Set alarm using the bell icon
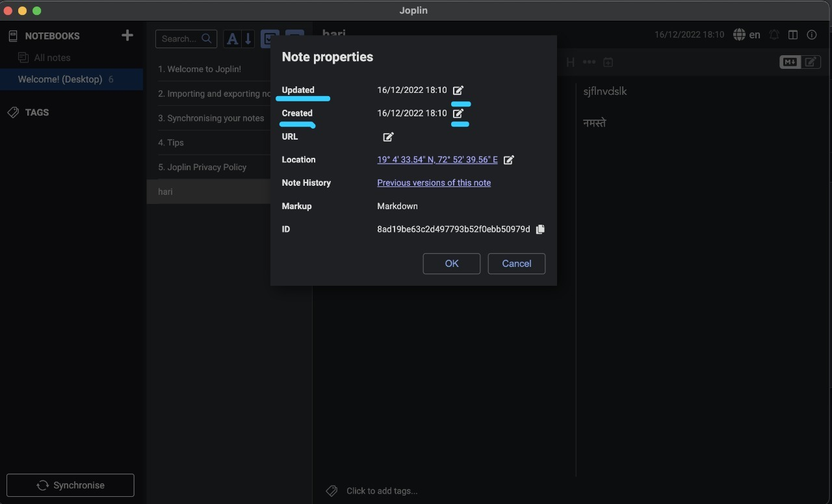Viewport: 832px width, 504px height. click(x=774, y=34)
